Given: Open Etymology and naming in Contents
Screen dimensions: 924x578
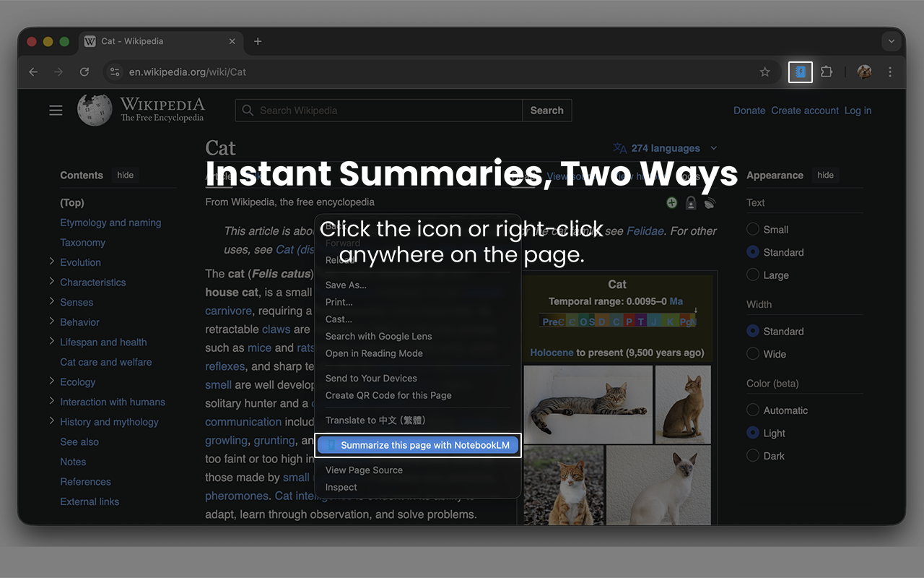Looking at the screenshot, I should click(110, 223).
